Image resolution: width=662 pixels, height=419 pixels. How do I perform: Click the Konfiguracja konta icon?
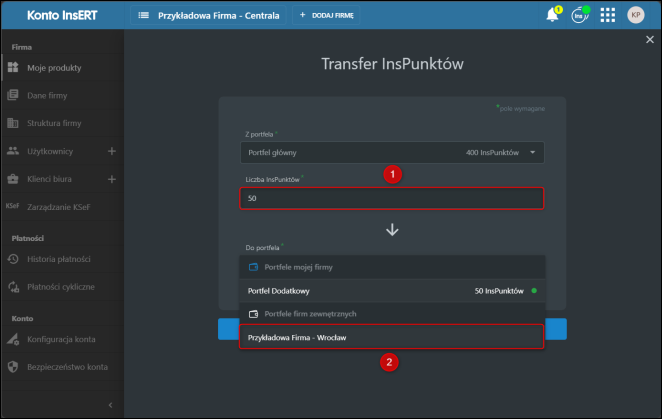tap(13, 339)
